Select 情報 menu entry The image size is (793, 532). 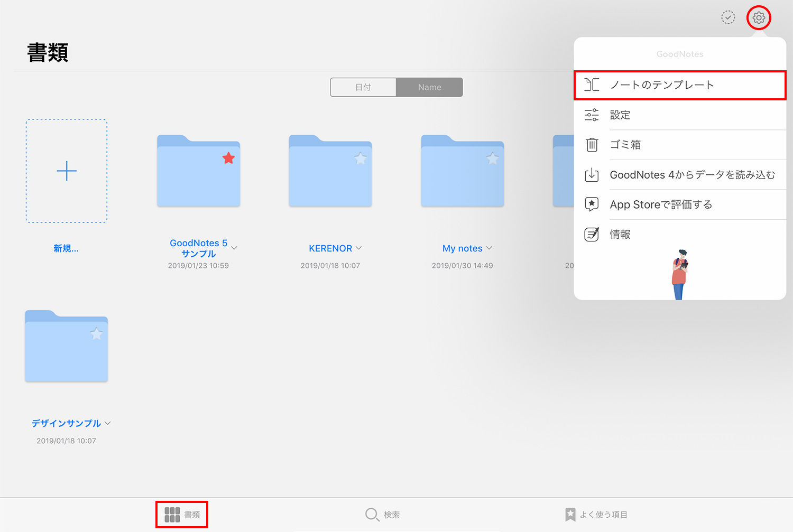(680, 234)
